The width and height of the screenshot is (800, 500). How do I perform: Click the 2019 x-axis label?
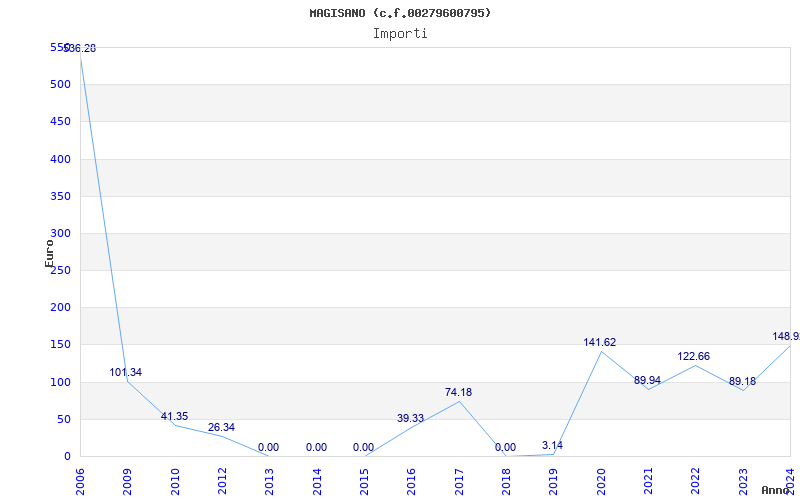pyautogui.click(x=554, y=482)
